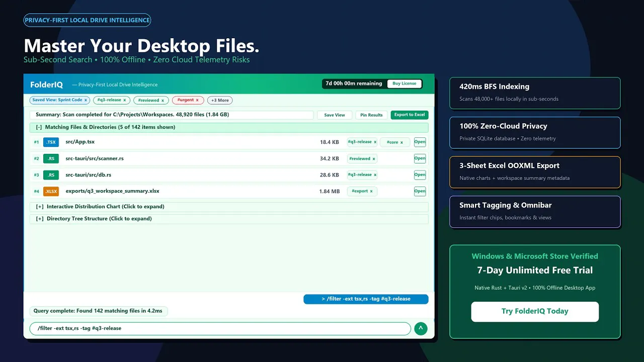Click the .RS badge for scanner.rs

tap(51, 159)
